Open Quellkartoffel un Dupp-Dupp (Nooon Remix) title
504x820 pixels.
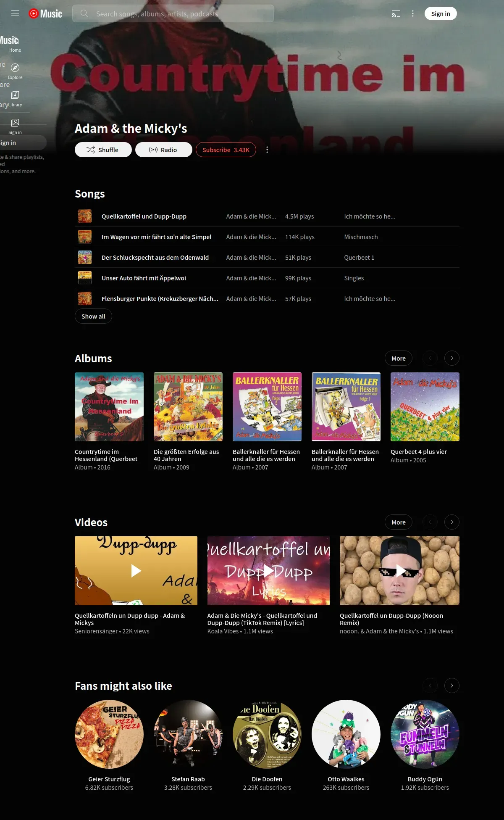391,619
